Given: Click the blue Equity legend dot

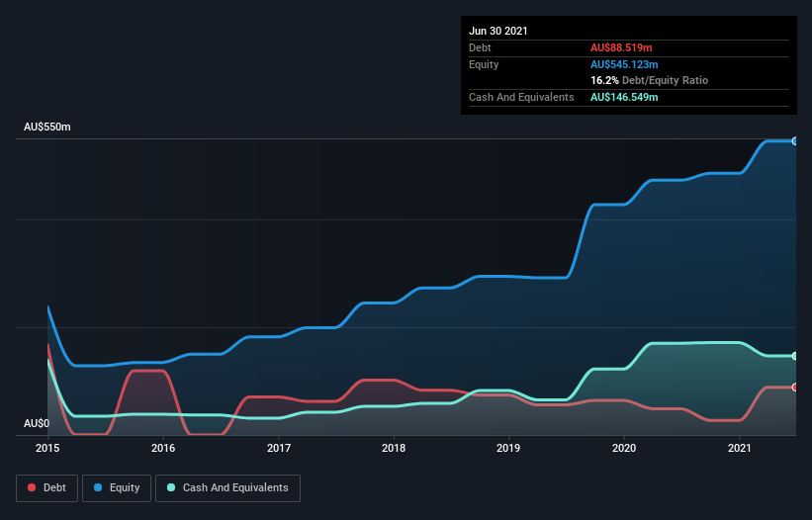Looking at the screenshot, I should (x=98, y=487).
